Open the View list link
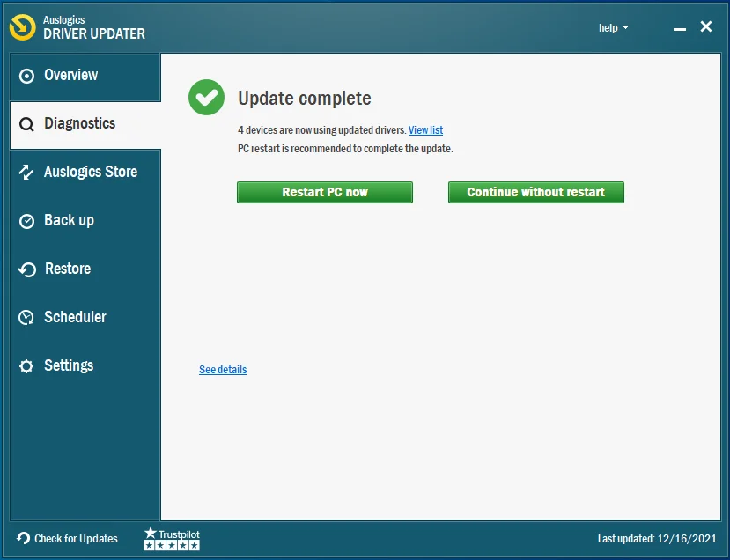This screenshot has height=560, width=730. pyautogui.click(x=425, y=130)
